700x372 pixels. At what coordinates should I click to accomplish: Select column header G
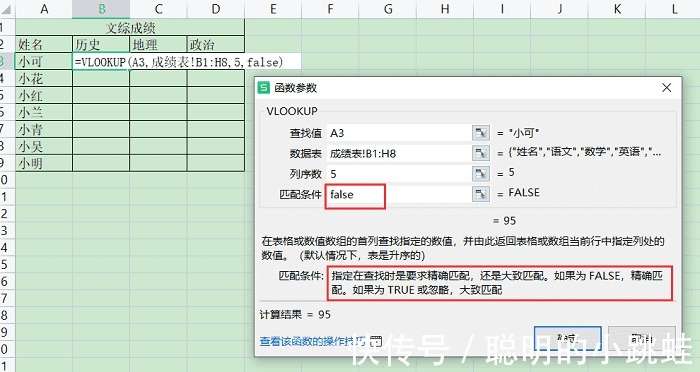point(388,9)
